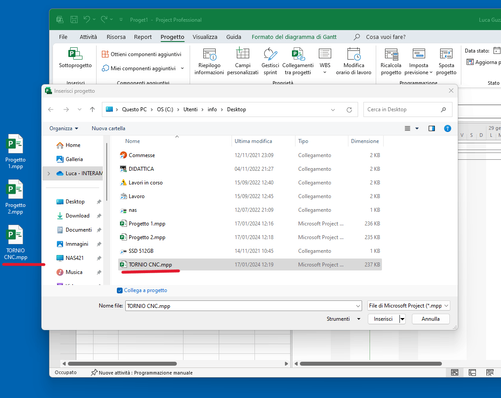The height and width of the screenshot is (398, 501).
Task: Click the navigation pane vertical scrollbar
Action: tap(106, 172)
